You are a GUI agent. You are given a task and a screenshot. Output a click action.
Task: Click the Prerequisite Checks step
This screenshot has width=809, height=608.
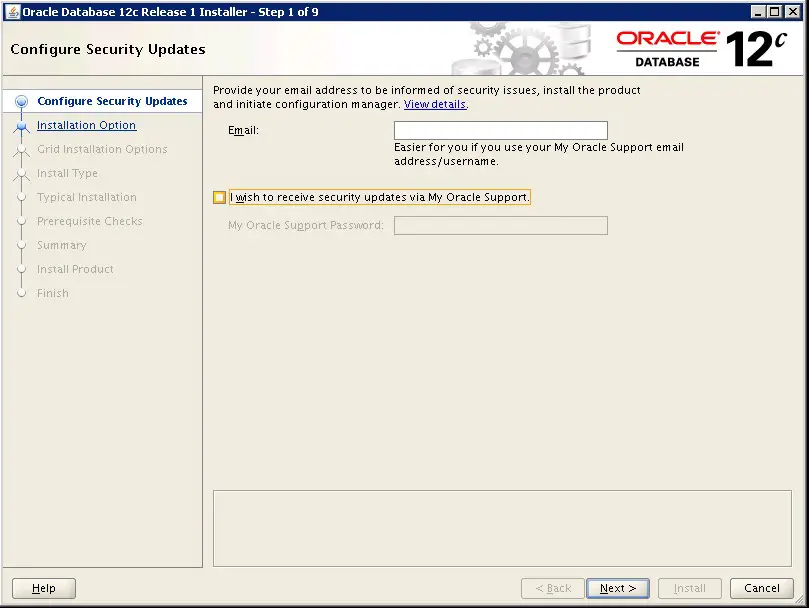pos(90,221)
